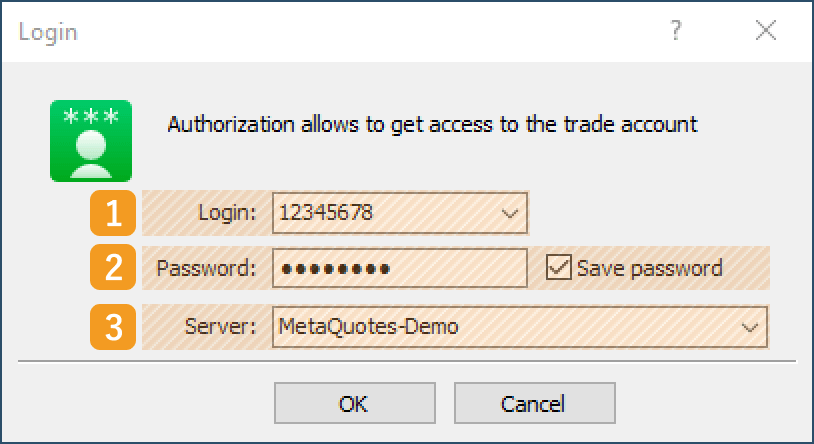Click the orange number 3 badge

click(115, 327)
